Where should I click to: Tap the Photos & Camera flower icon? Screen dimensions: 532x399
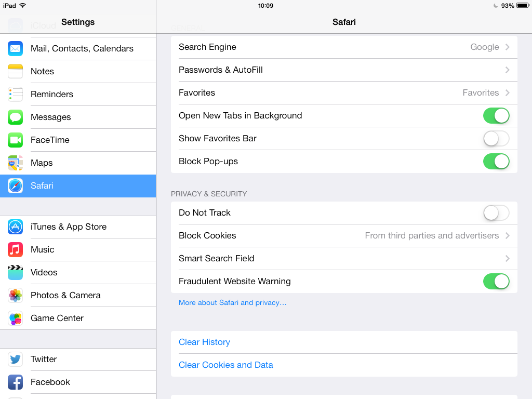coord(16,295)
